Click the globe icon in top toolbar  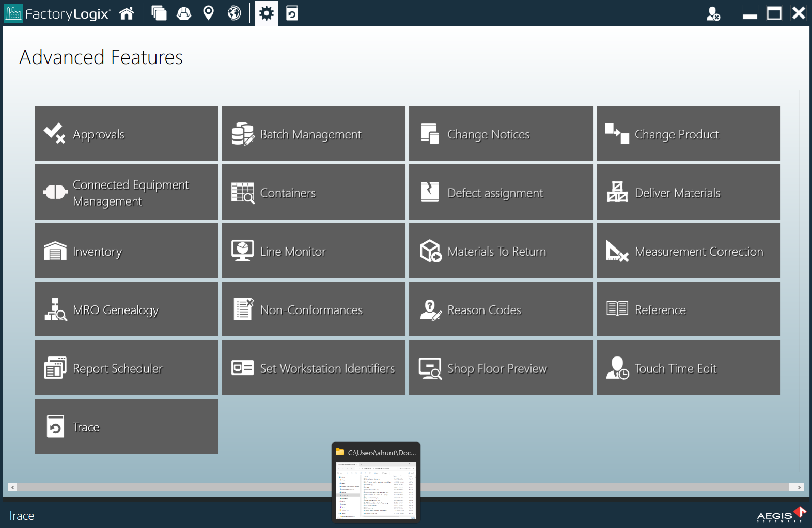(x=235, y=13)
